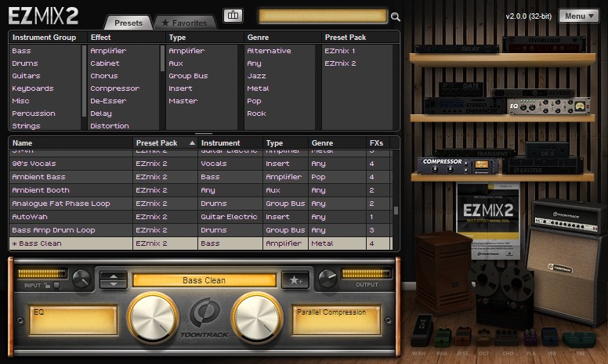Adjust the output level knob
The height and width of the screenshot is (364, 608).
tap(328, 279)
